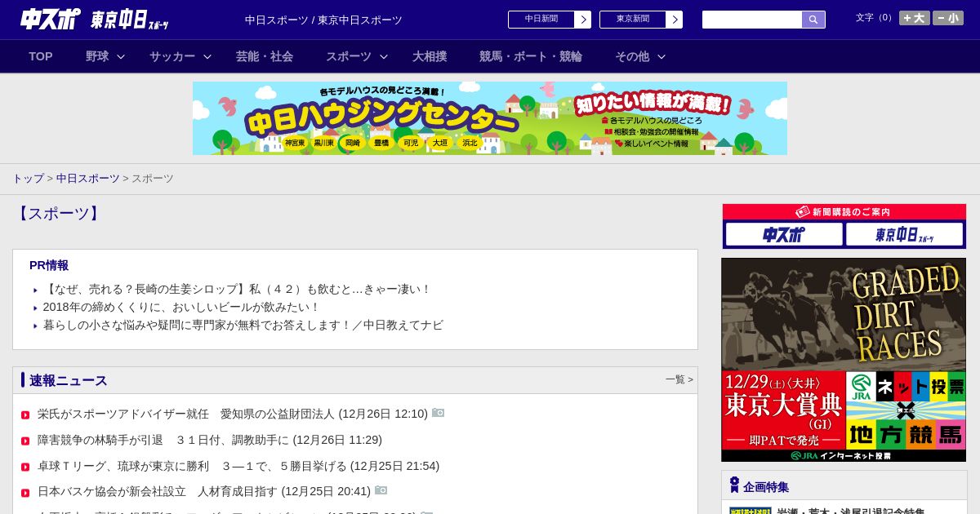
Task: Increase font size with ＋大 button
Action: click(914, 18)
